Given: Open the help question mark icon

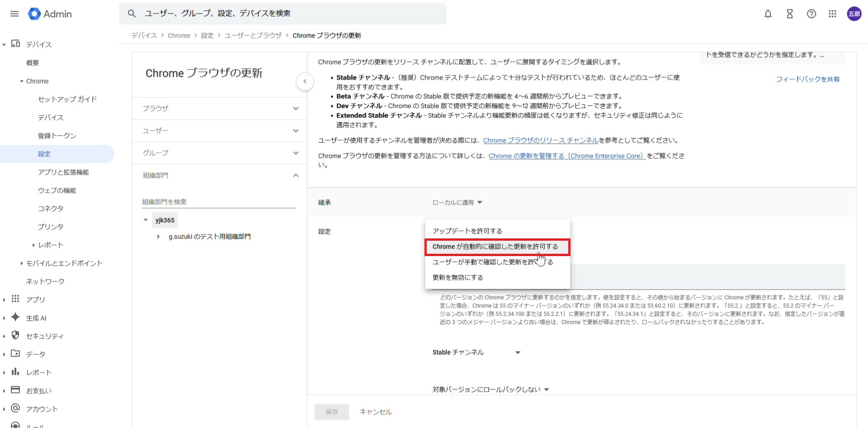Looking at the screenshot, I should 811,14.
